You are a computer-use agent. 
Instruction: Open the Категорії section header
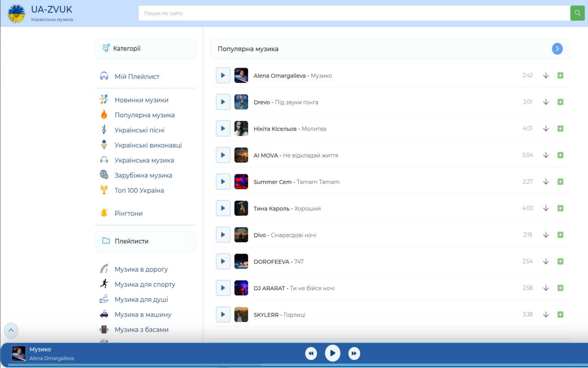[145, 49]
